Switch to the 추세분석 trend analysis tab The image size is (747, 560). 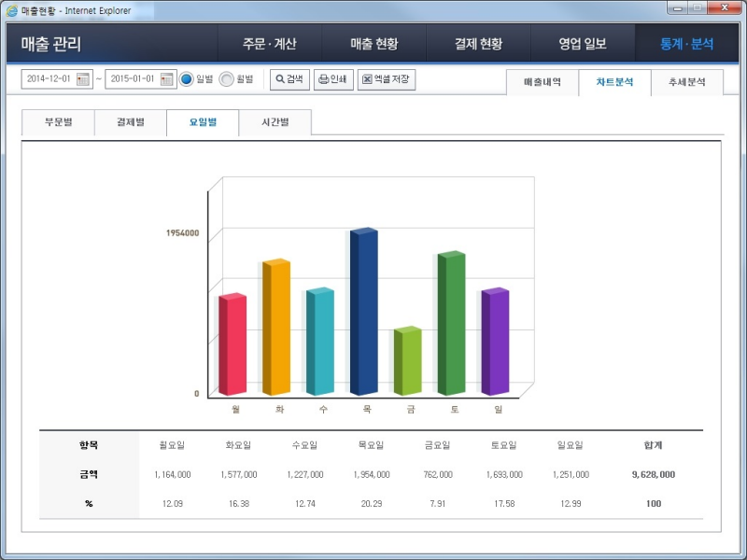click(687, 82)
